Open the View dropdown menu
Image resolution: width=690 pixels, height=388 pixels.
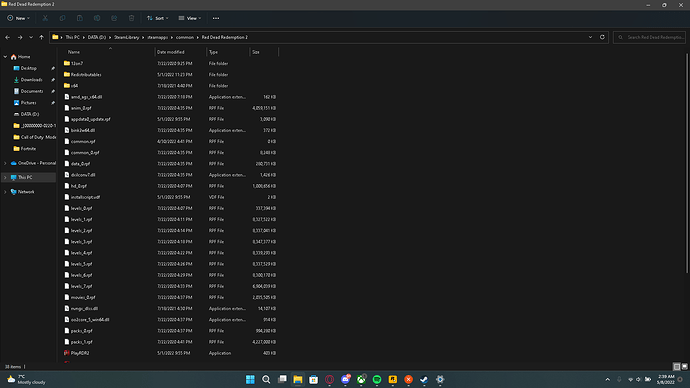190,18
